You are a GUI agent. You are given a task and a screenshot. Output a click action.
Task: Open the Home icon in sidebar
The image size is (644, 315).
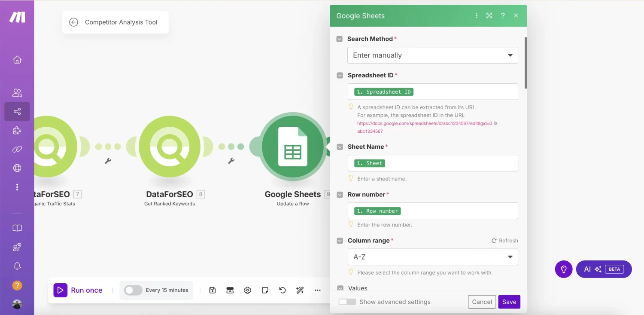[17, 60]
